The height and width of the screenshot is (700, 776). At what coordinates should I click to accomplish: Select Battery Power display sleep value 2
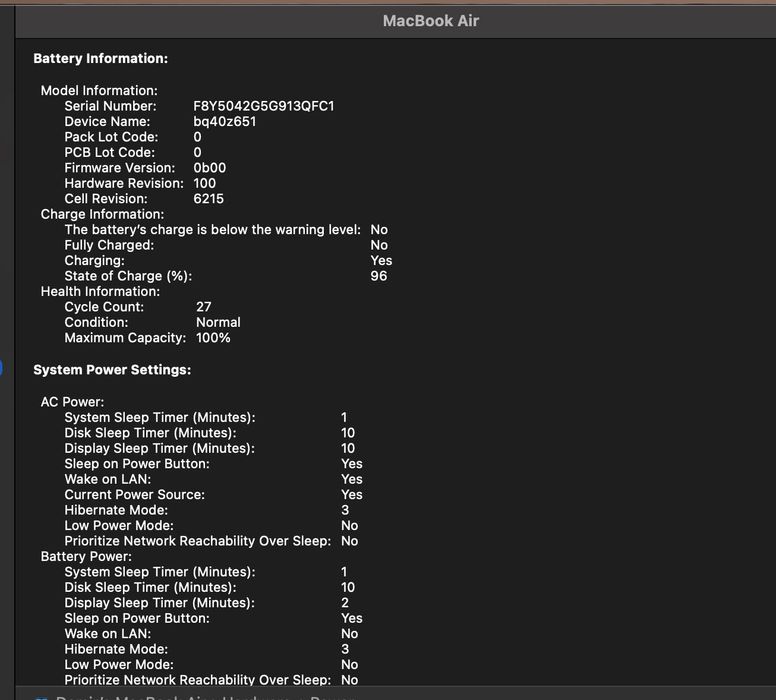tap(345, 602)
